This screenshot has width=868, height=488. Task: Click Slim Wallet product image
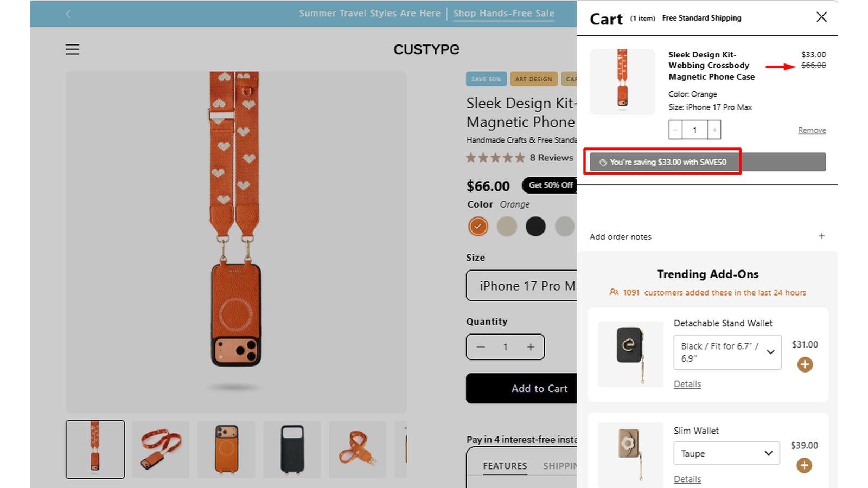click(x=630, y=455)
